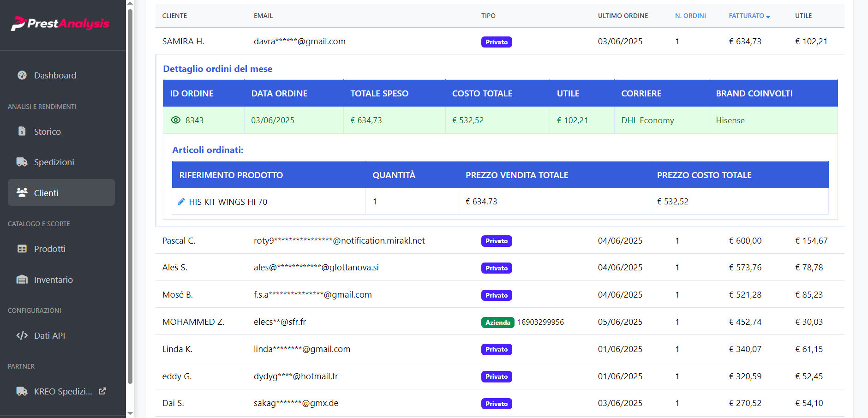Screen dimensions: 868x418
Task: Click the Clienti people icon
Action: coord(22,192)
